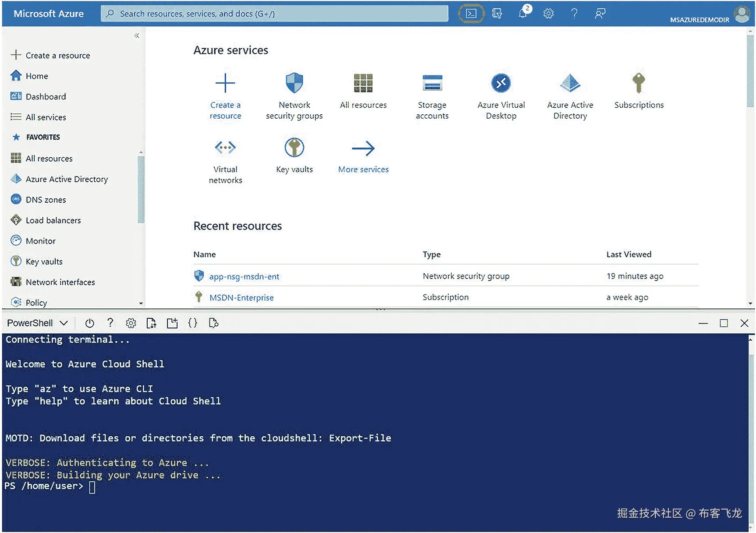Open the MSDN-Enterprise subscription link
Image resolution: width=756 pixels, height=533 pixels.
(x=241, y=297)
